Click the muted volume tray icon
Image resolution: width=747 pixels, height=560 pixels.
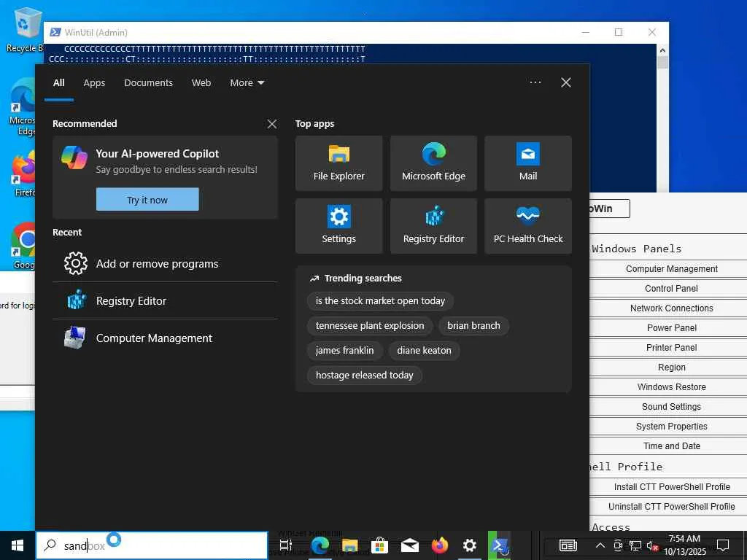651,545
